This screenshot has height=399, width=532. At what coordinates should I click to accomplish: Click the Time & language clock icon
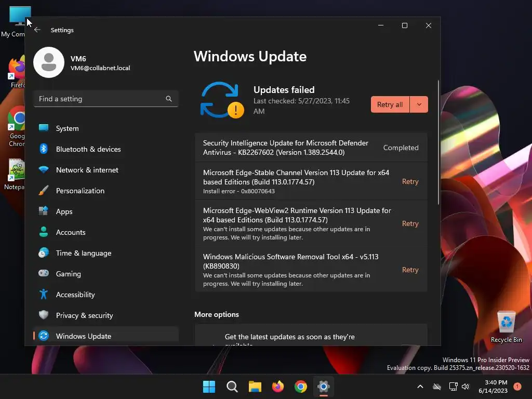click(44, 253)
